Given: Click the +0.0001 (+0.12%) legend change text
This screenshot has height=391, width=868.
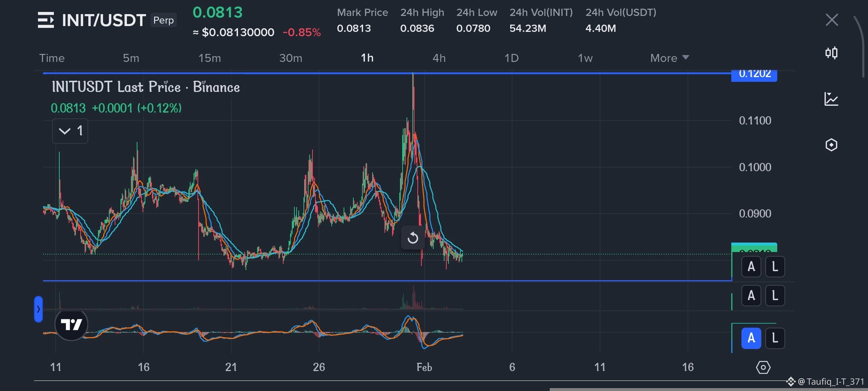Looking at the screenshot, I should pyautogui.click(x=137, y=108).
